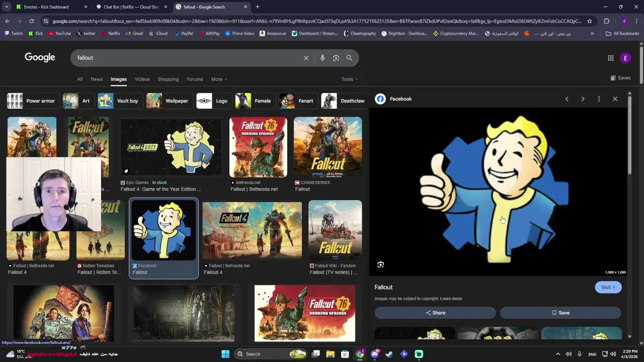Expand the Tools dropdown

[350, 79]
